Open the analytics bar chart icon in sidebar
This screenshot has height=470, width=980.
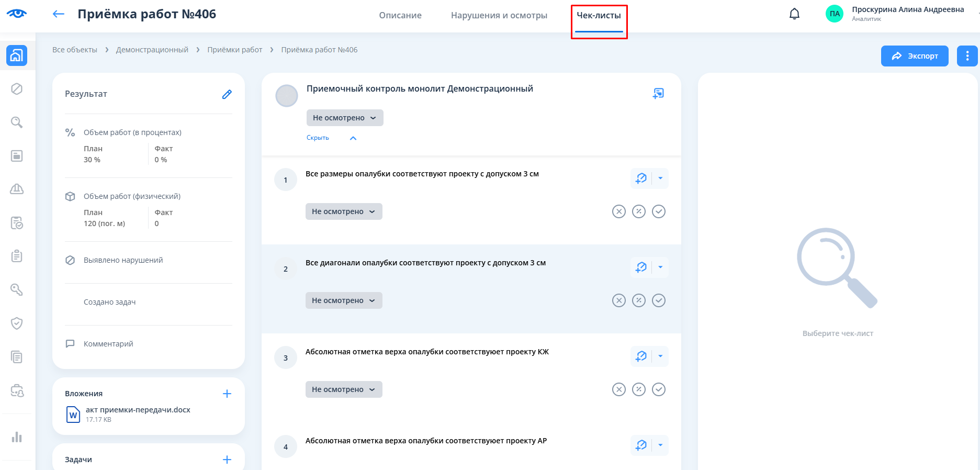pos(17,437)
